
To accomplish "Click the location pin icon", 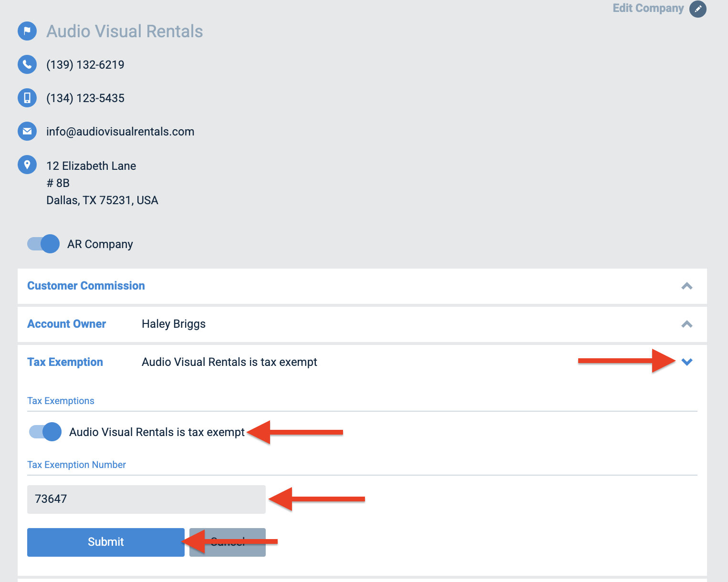I will 27,165.
